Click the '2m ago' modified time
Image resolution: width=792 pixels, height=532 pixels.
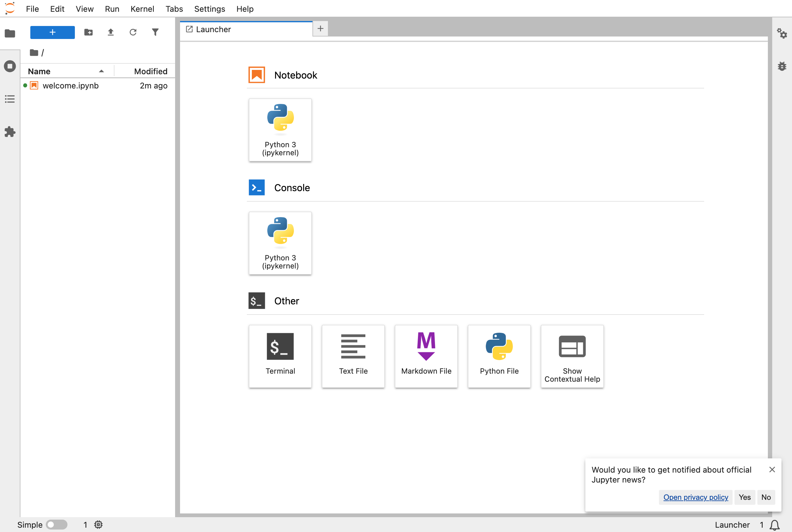click(x=154, y=85)
